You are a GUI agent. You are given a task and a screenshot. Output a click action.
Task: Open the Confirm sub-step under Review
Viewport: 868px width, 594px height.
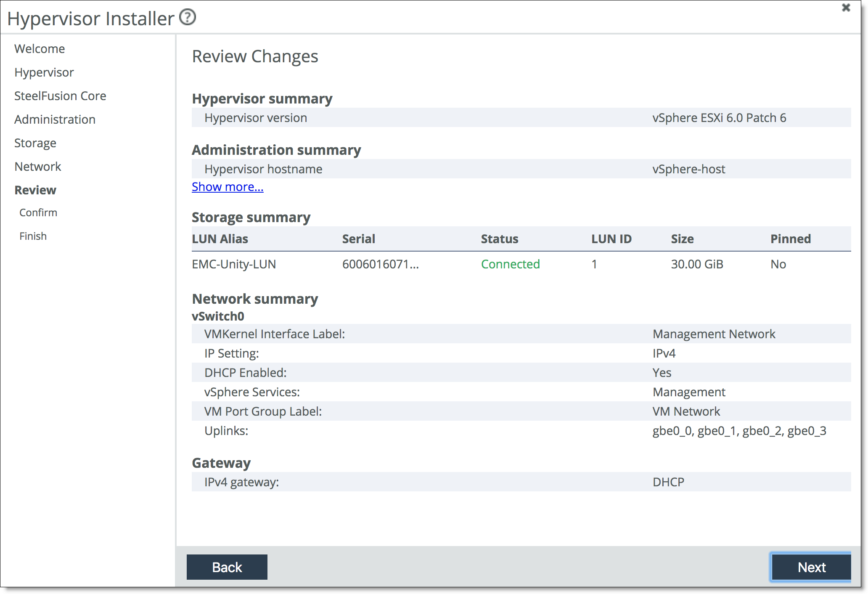tap(38, 212)
